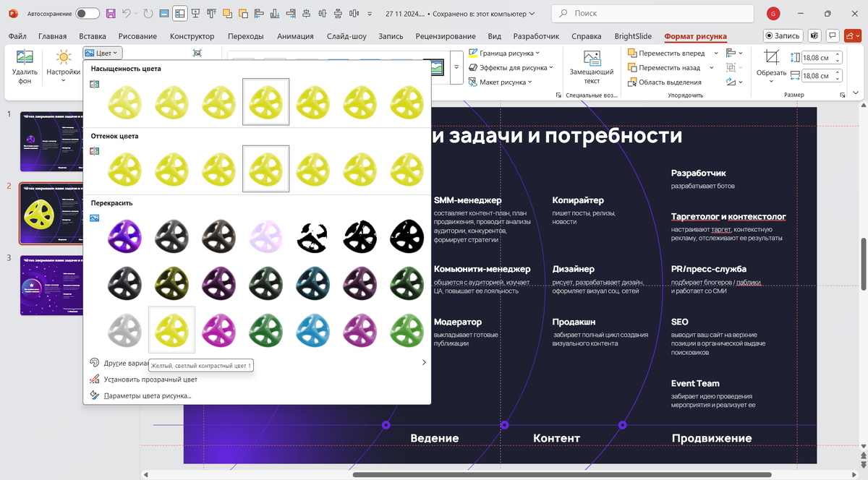Click the Redo icon in quick access toolbar
Screen dimensions: 868x480
click(148, 14)
